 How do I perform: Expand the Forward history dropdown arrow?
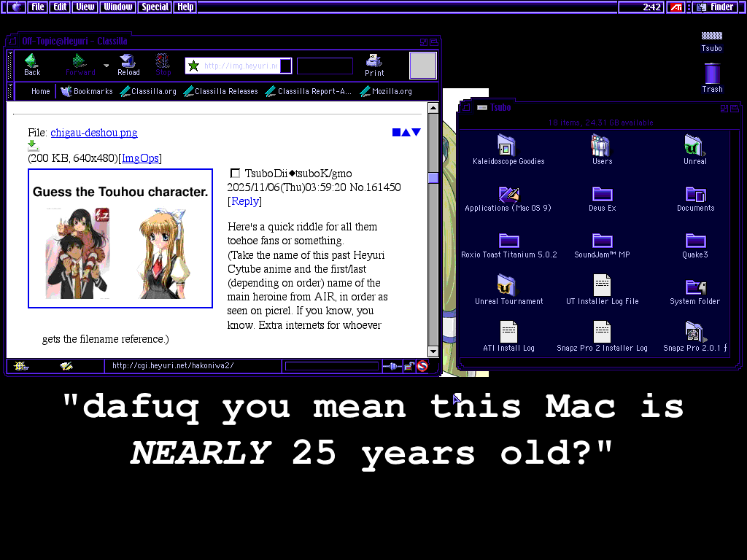pyautogui.click(x=107, y=65)
